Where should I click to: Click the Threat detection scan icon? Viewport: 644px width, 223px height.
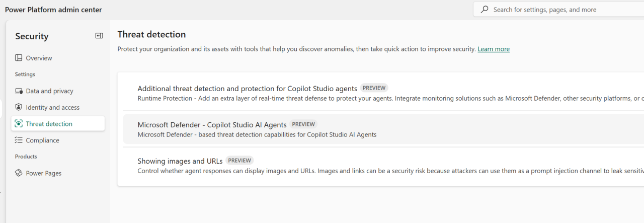click(19, 124)
